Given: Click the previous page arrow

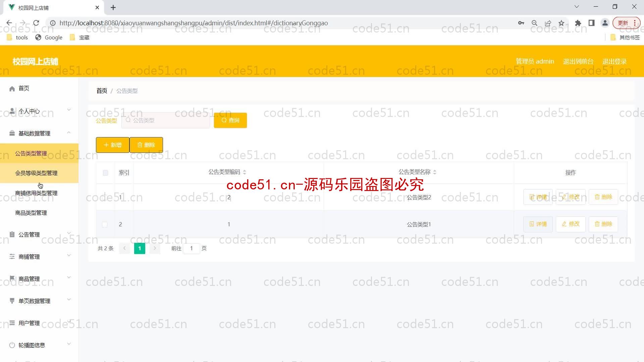Looking at the screenshot, I should tap(124, 248).
